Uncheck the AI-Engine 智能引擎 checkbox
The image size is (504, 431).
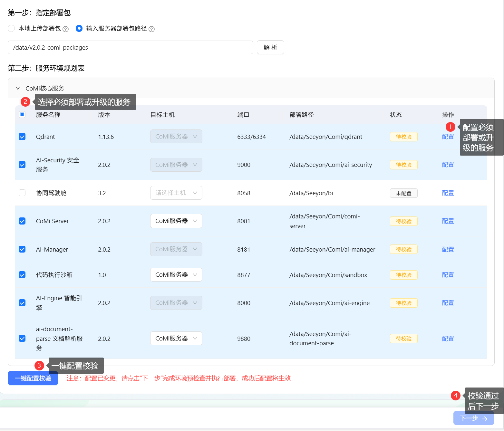coord(22,303)
